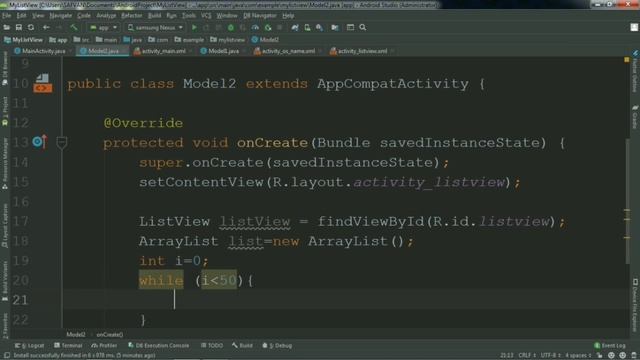This screenshot has width=640, height=360.
Task: Open the UTF-8 encoding selector
Action: pos(551,355)
